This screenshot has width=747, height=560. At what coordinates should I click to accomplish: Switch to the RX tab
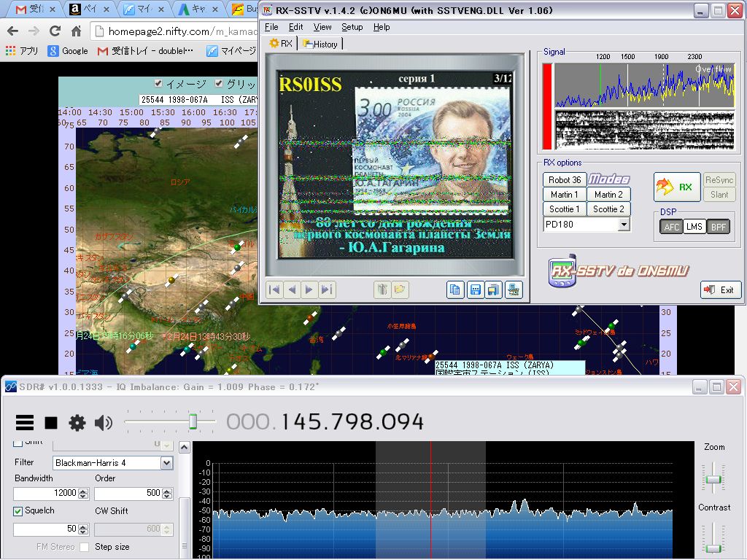pos(281,44)
